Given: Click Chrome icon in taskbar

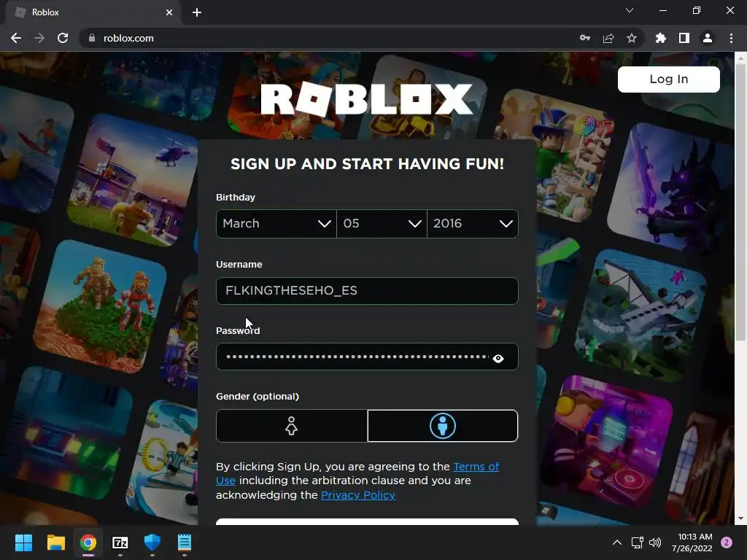Looking at the screenshot, I should click(x=88, y=542).
